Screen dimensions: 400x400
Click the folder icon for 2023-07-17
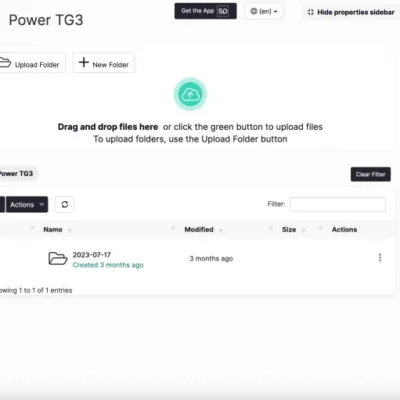[x=58, y=258]
